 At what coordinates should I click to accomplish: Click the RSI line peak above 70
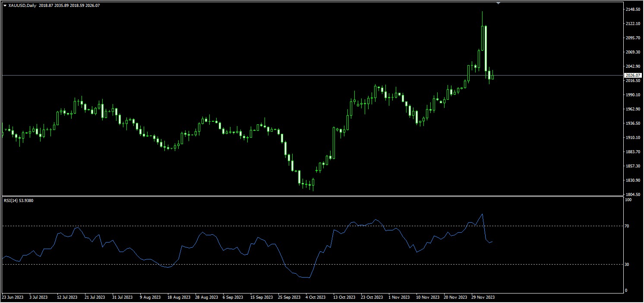[482, 214]
